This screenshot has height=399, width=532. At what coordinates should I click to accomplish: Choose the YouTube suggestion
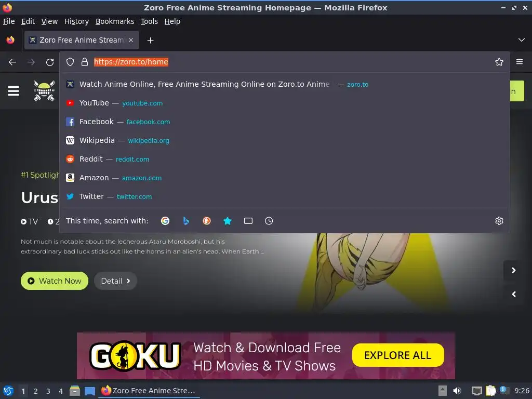tap(285, 103)
